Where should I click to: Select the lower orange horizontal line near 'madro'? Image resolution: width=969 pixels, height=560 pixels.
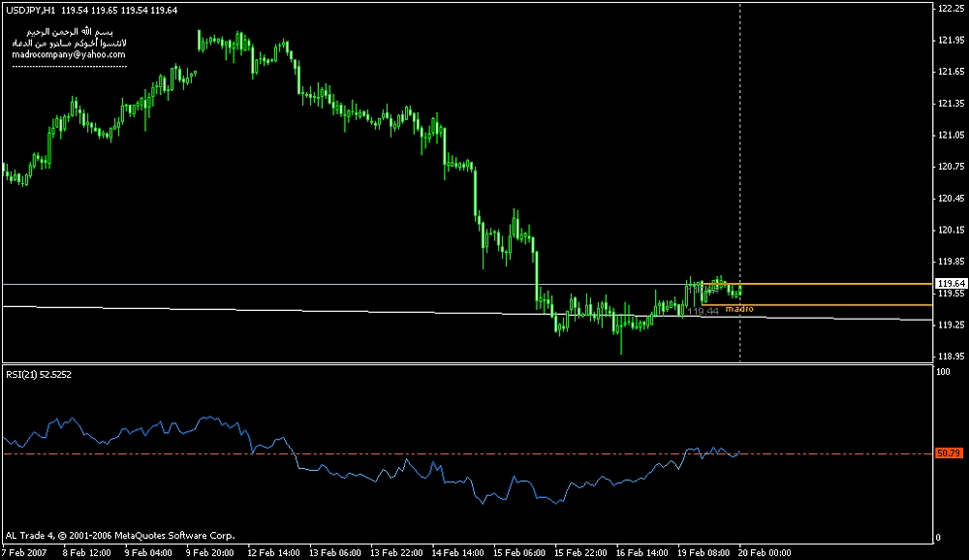pyautogui.click(x=818, y=305)
